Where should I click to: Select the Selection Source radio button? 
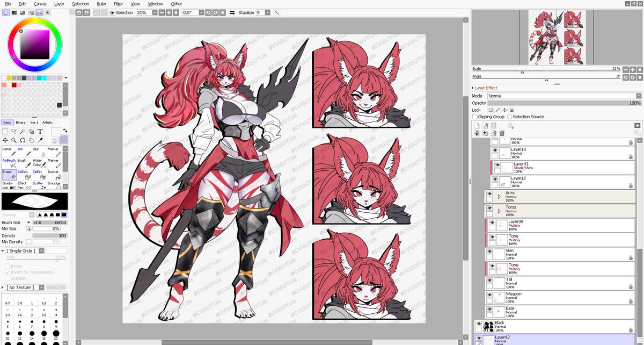pos(509,117)
